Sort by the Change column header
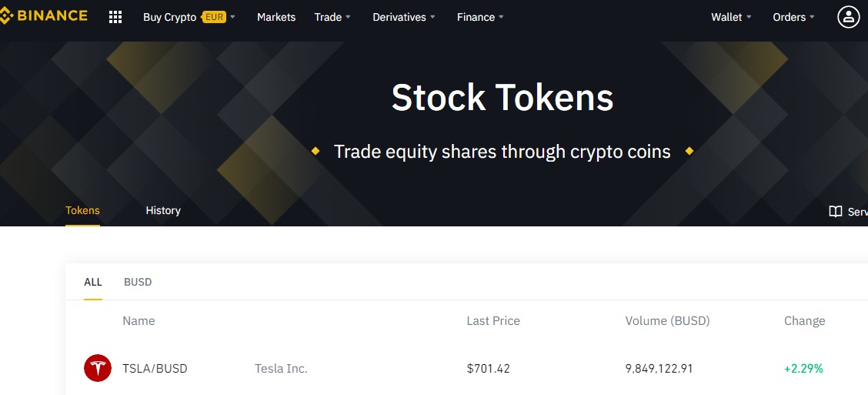The image size is (868, 395). 804,321
